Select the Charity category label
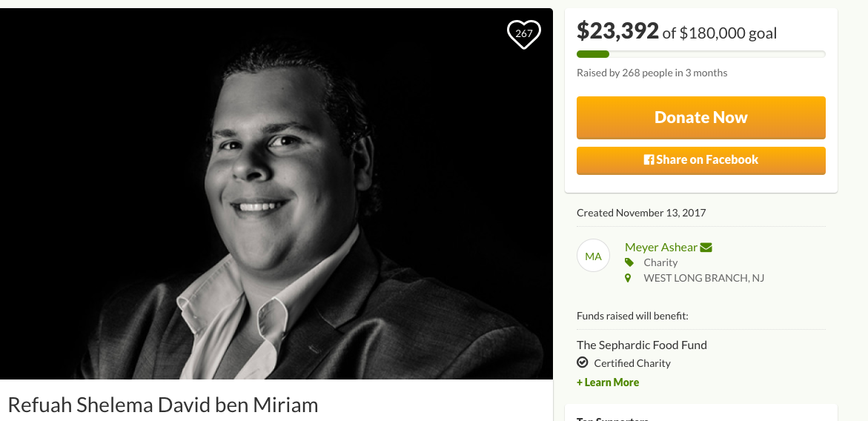The width and height of the screenshot is (868, 421). tap(660, 262)
